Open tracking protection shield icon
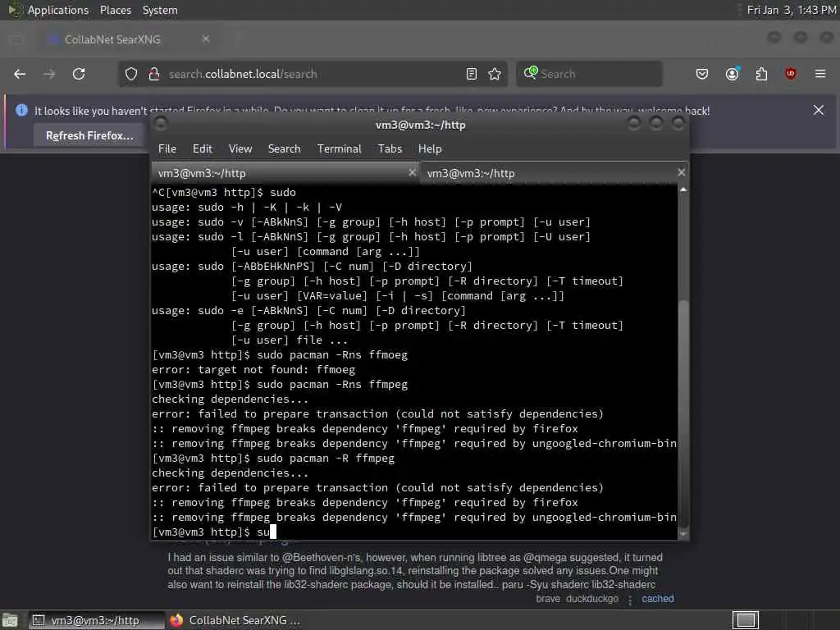 (131, 74)
